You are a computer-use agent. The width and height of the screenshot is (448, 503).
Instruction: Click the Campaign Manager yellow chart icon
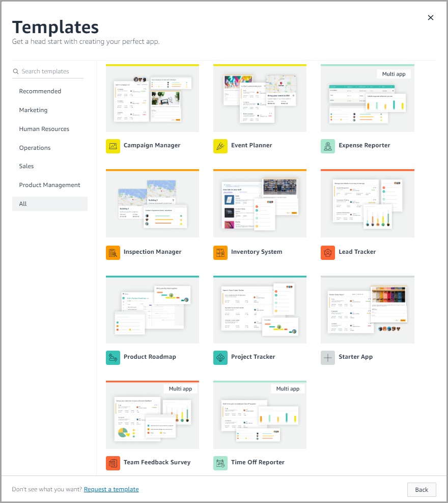pos(113,146)
